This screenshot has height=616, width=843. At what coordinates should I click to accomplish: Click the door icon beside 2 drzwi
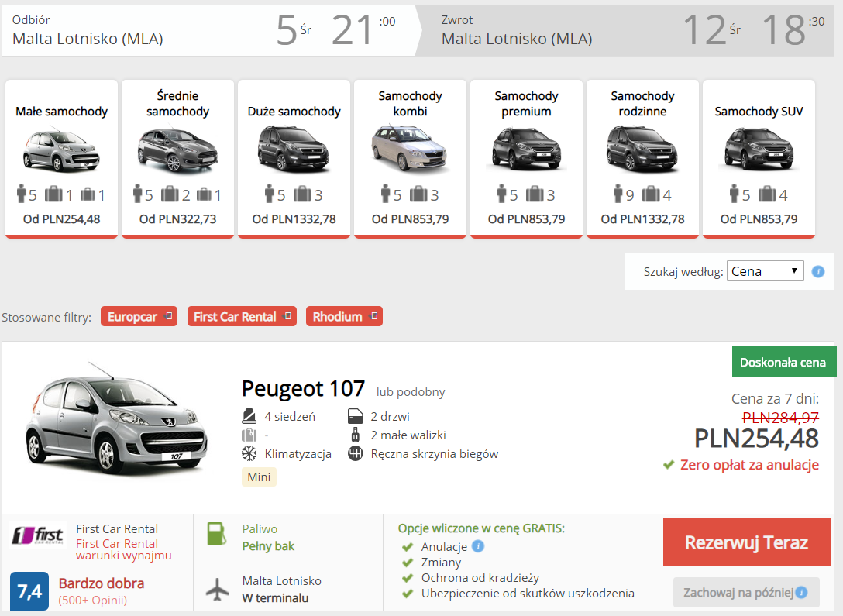click(x=356, y=416)
